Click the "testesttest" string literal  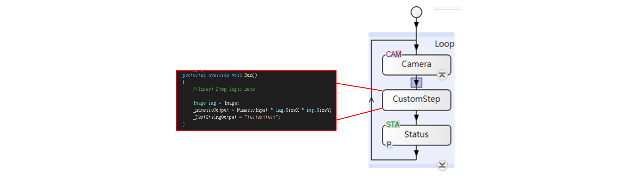262,117
